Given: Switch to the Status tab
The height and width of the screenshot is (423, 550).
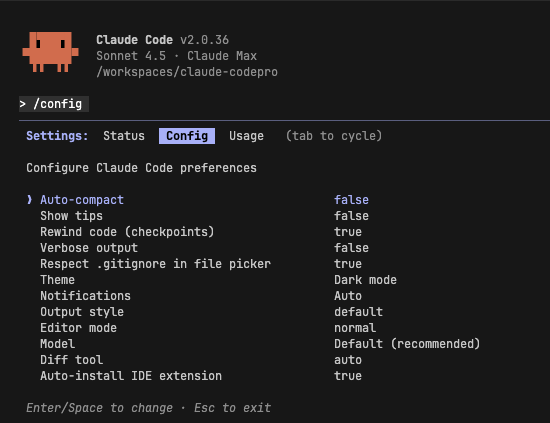Looking at the screenshot, I should [x=124, y=136].
